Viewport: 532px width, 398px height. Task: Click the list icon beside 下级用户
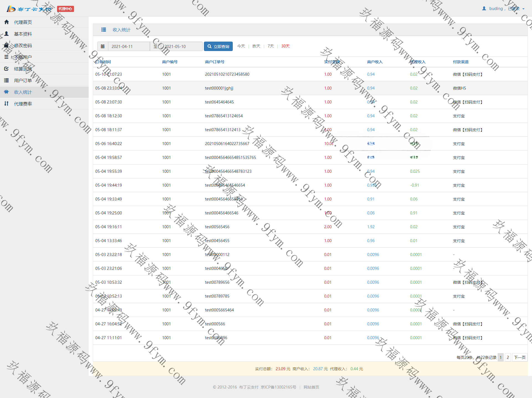click(x=7, y=57)
